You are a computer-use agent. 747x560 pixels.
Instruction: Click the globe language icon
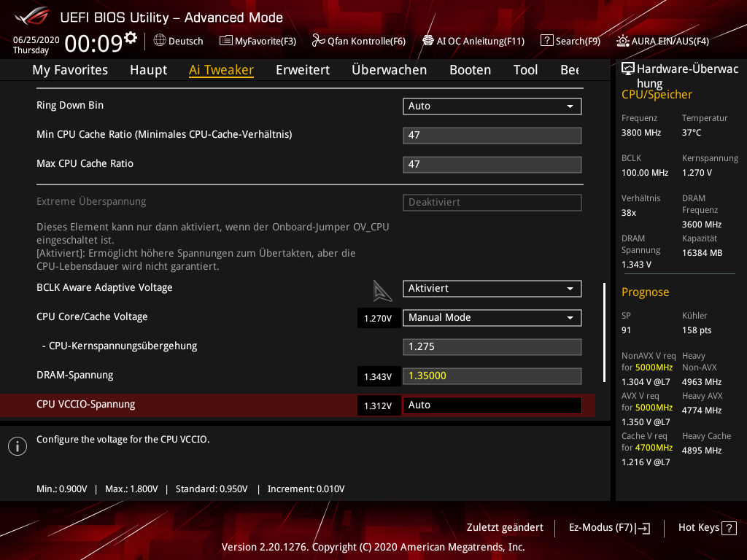pyautogui.click(x=160, y=41)
